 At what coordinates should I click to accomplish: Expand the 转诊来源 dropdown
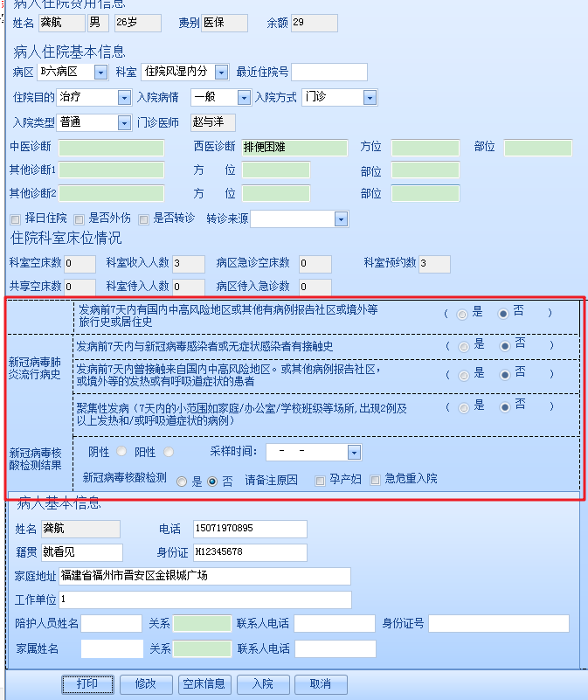341,219
